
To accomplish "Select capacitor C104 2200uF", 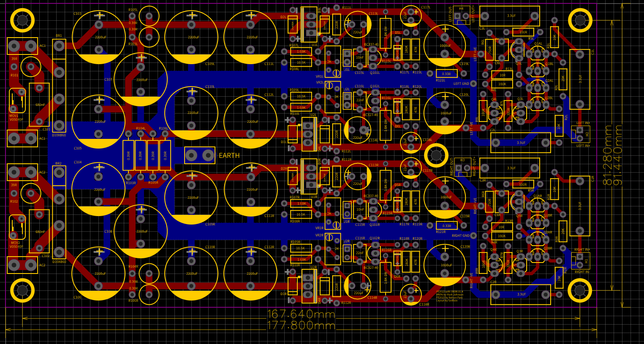I will coord(98,189).
